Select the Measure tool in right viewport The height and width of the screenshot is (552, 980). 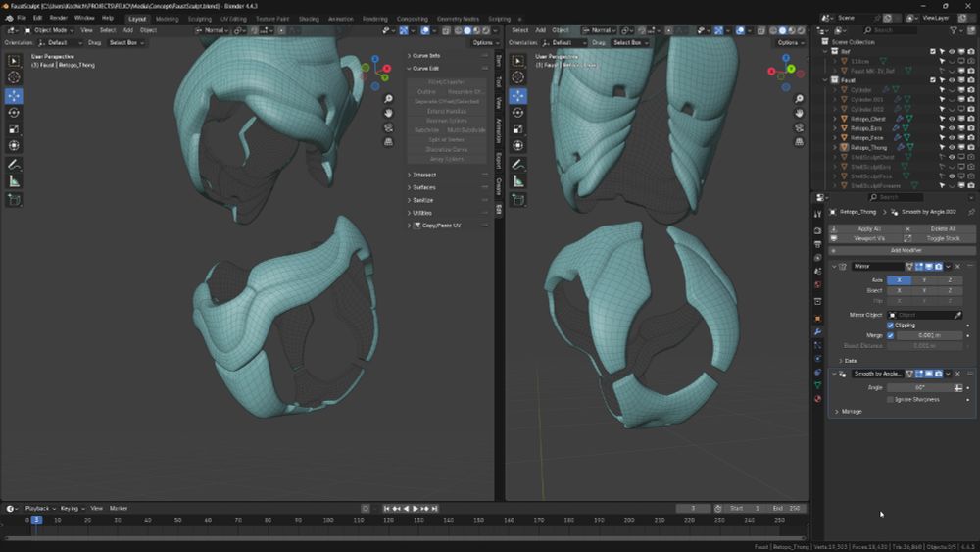click(x=518, y=181)
